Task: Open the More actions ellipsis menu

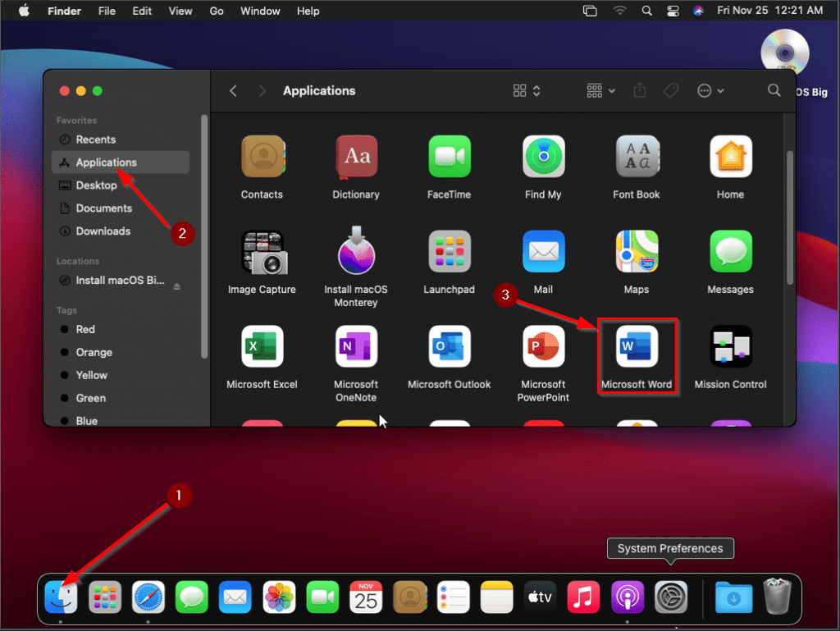Action: (710, 90)
